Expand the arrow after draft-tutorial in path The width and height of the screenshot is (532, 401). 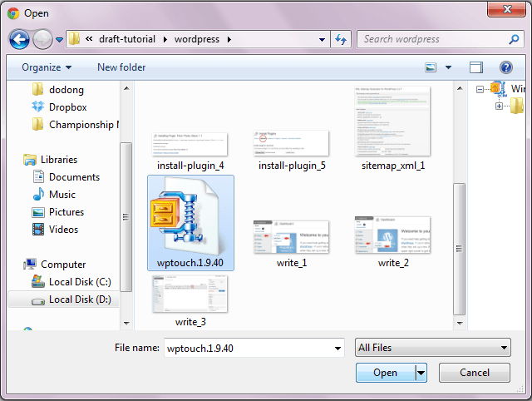165,40
